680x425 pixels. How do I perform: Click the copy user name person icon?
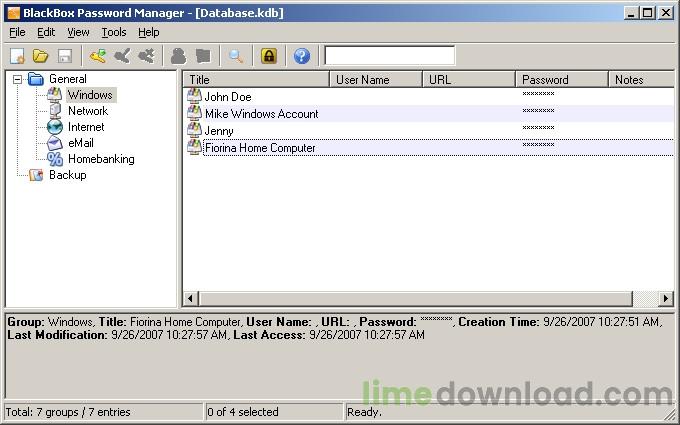tap(178, 56)
